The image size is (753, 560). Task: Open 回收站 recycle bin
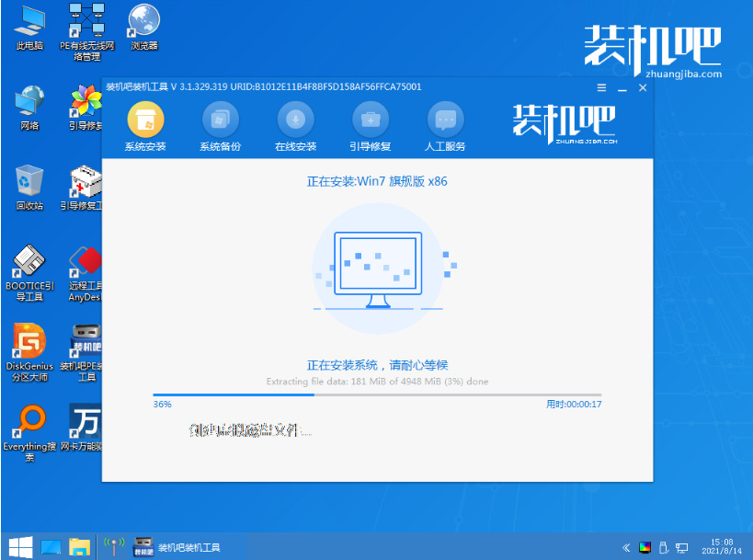[29, 188]
